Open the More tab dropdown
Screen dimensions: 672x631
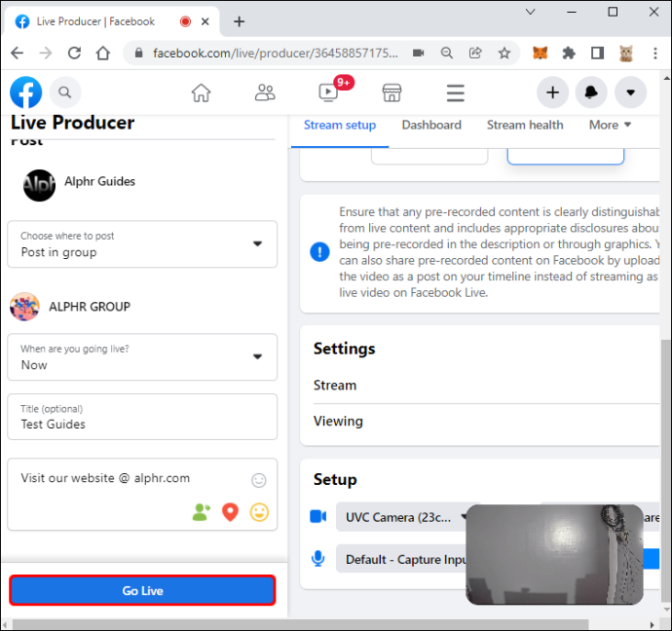click(x=610, y=125)
